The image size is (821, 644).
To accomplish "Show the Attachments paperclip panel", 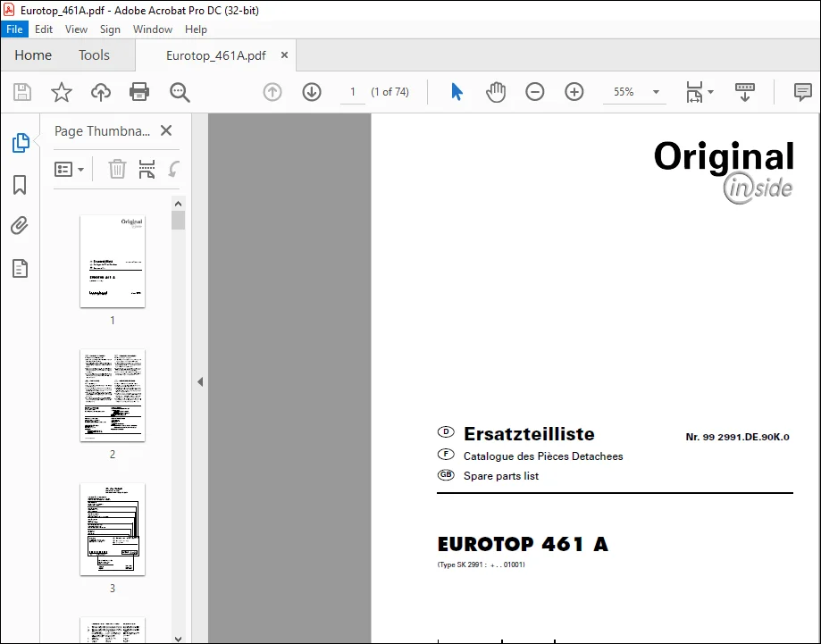I will pyautogui.click(x=20, y=226).
